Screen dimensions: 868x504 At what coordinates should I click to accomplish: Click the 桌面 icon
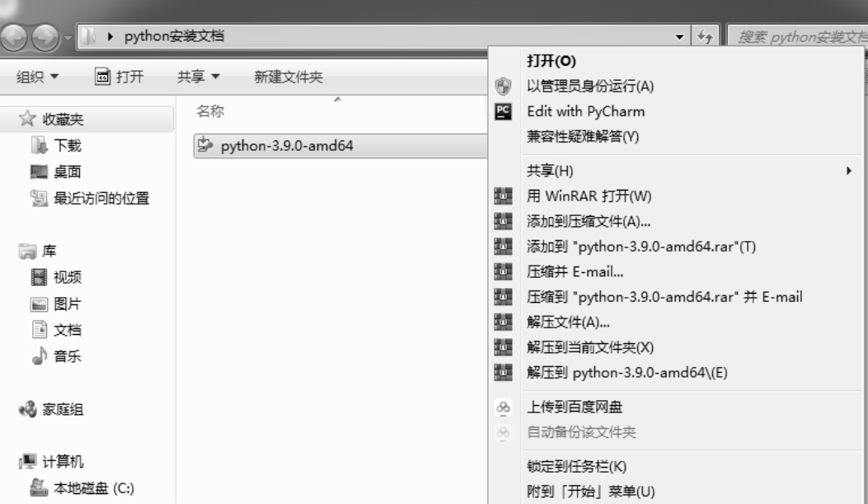[39, 172]
